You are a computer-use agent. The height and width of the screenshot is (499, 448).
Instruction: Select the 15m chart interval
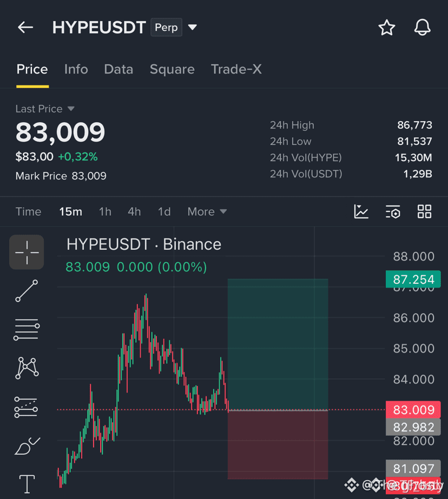[71, 211]
